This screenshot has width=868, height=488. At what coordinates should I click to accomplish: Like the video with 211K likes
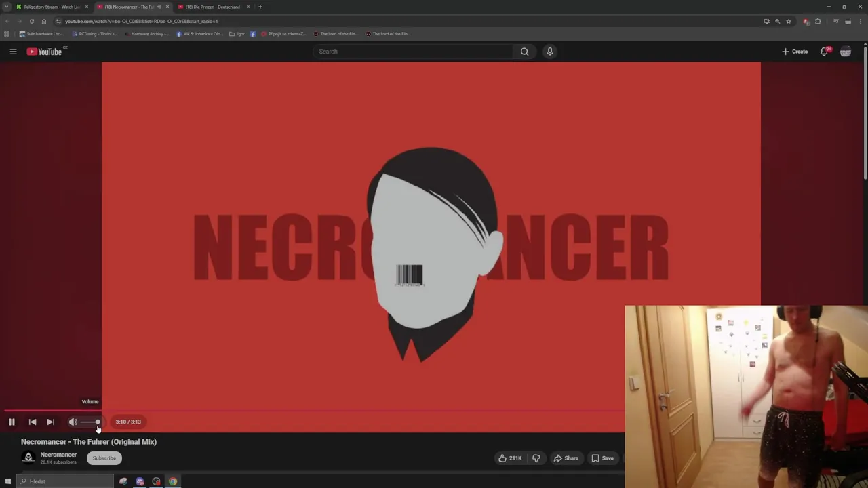coord(510,458)
